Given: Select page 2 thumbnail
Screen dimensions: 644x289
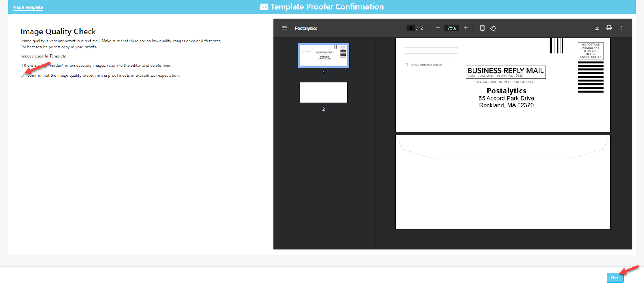Looking at the screenshot, I should point(324,93).
